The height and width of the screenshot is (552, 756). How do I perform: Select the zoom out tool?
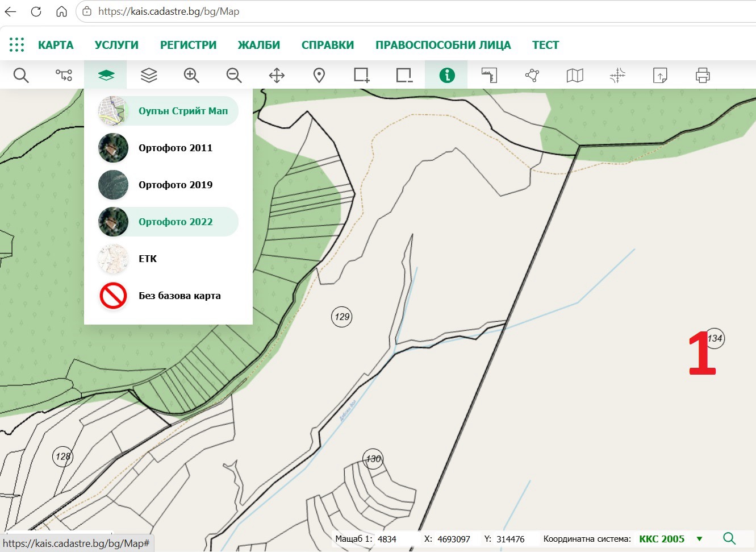point(234,75)
